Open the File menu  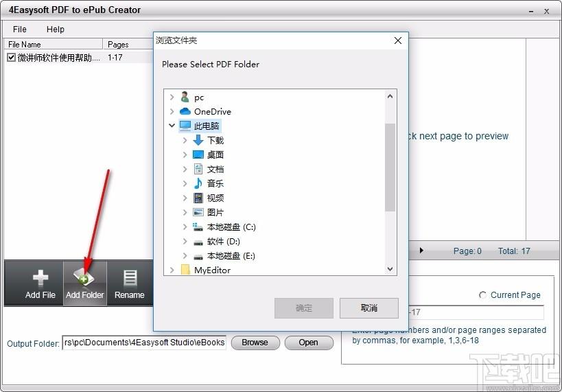point(20,30)
